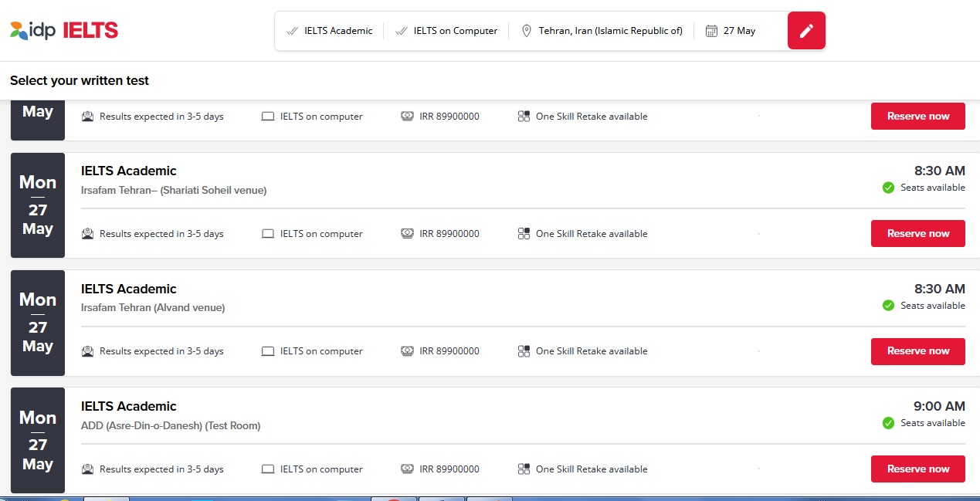
Task: Click the results icon in the Asre-Din-o-Danesh card
Action: click(87, 469)
